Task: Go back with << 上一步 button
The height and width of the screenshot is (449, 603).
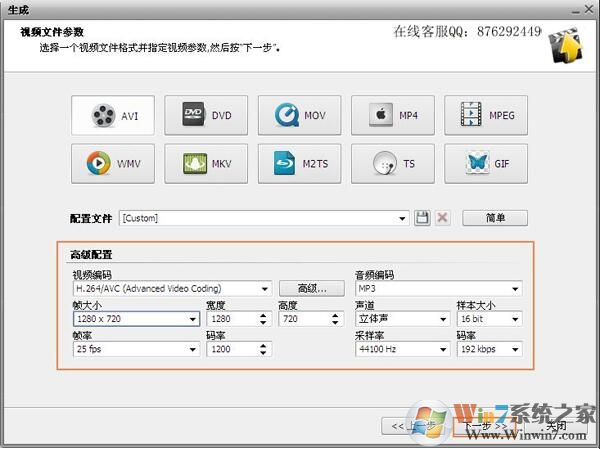Action: coord(416,426)
